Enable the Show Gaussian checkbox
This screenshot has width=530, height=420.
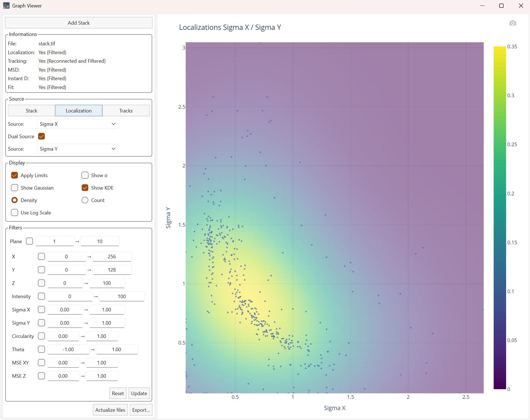[x=15, y=188]
